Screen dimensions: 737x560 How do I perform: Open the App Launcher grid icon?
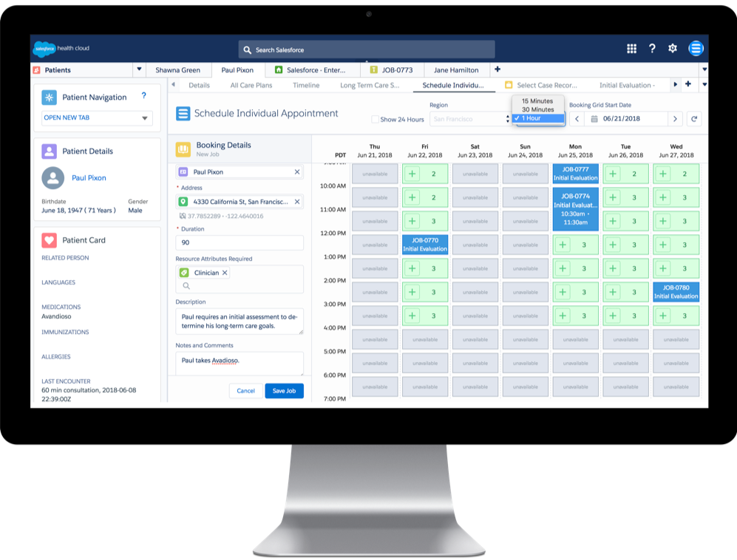pos(631,48)
